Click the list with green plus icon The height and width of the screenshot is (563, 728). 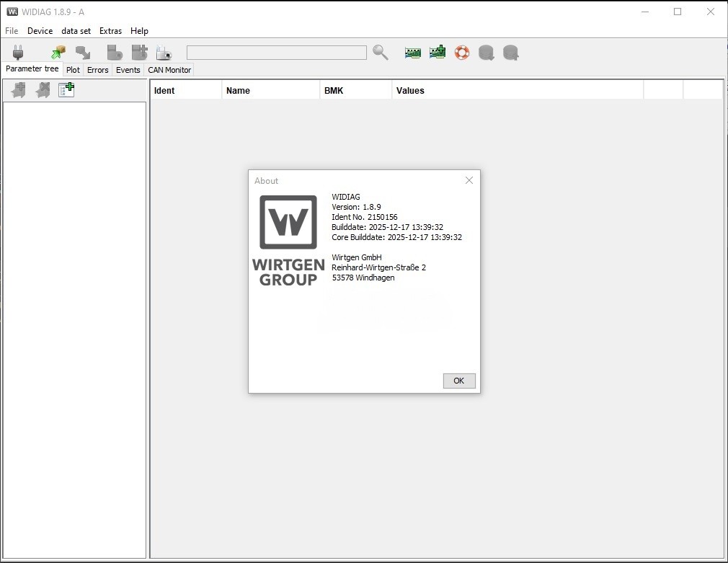[66, 89]
